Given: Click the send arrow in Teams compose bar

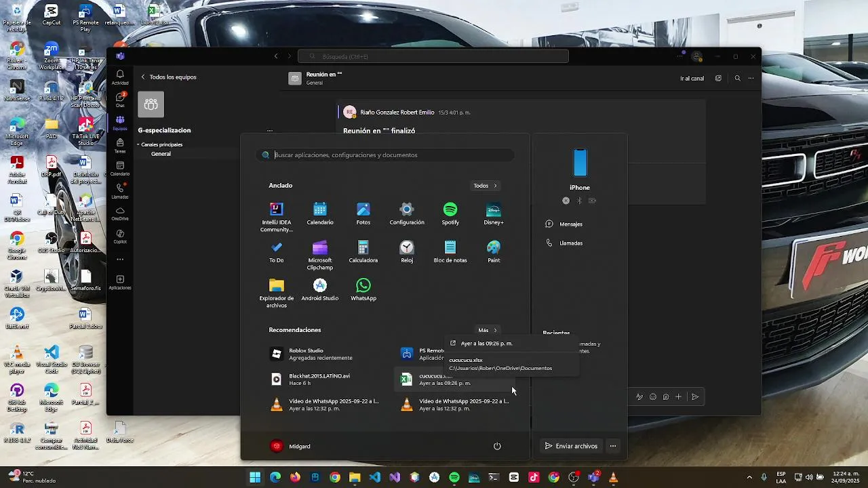Looking at the screenshot, I should (x=695, y=397).
